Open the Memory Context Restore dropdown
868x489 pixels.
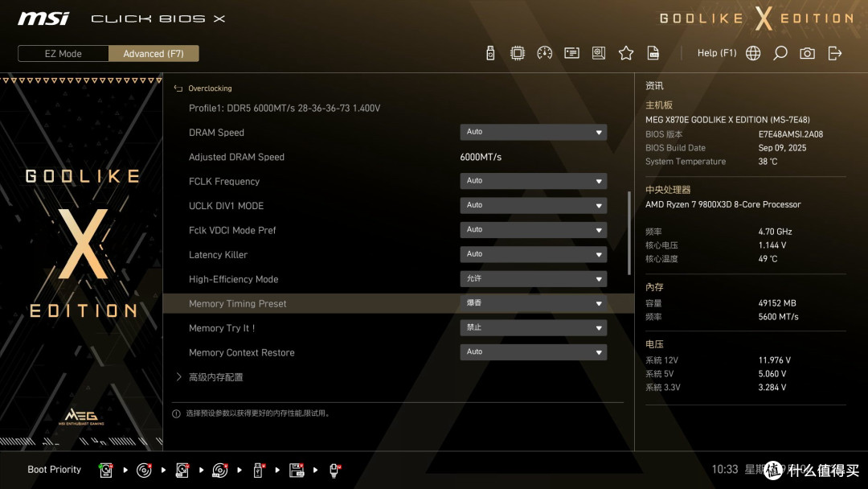click(x=533, y=351)
